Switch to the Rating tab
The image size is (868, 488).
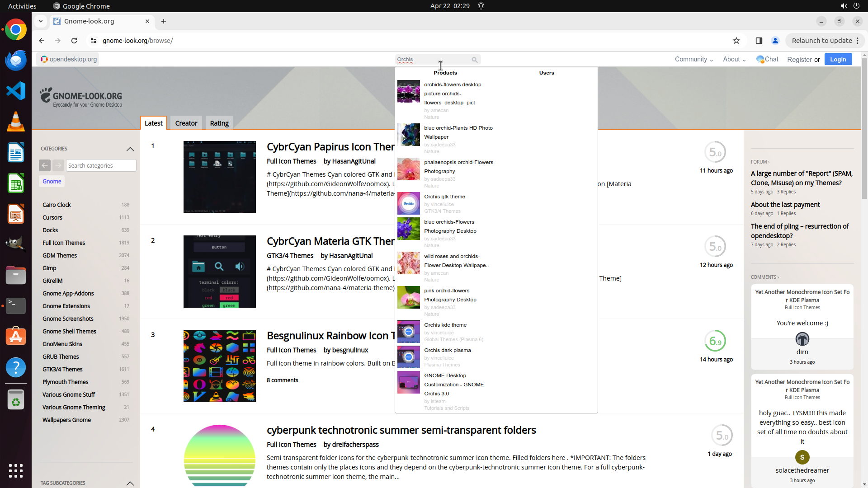tap(219, 123)
